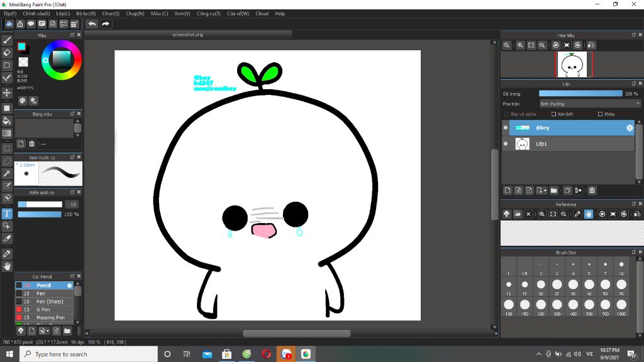644x362 pixels.
Task: Open the Bộ lọc(R) menu
Action: tap(86, 13)
